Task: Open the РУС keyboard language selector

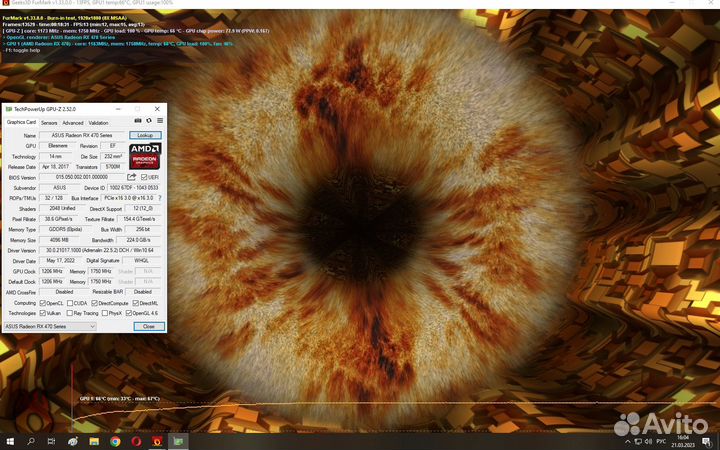Action: pyautogui.click(x=660, y=441)
